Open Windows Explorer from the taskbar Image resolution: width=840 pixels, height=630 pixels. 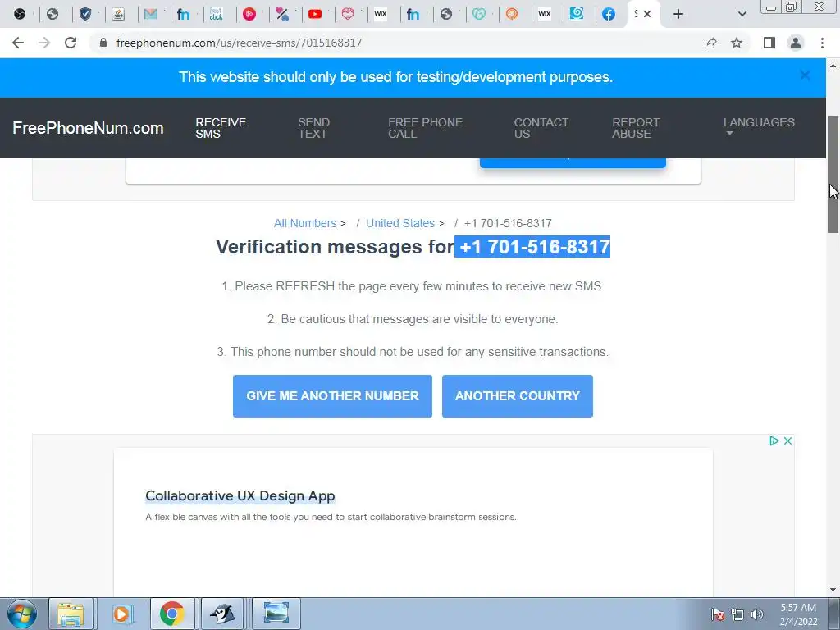click(71, 614)
